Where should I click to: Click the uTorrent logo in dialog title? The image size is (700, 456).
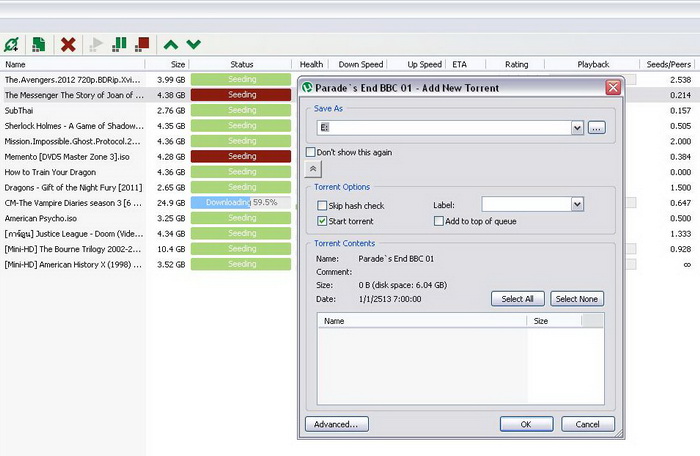tap(307, 88)
